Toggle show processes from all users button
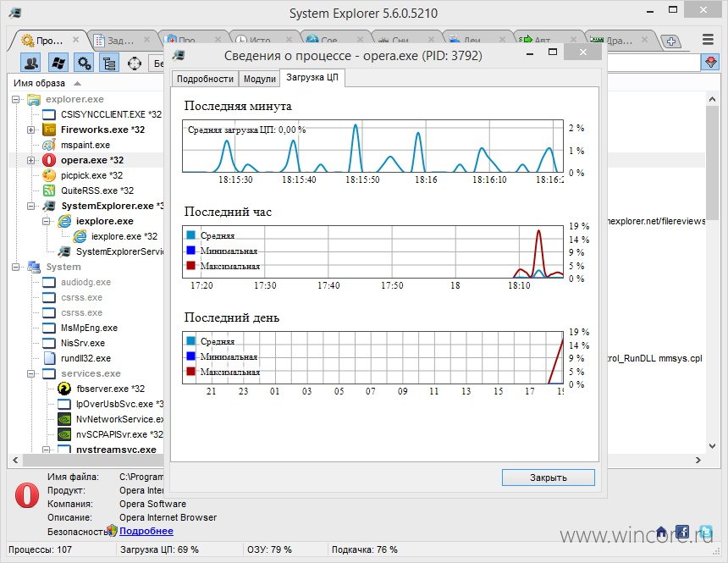Screen dimensions: 728x563 click(31, 63)
